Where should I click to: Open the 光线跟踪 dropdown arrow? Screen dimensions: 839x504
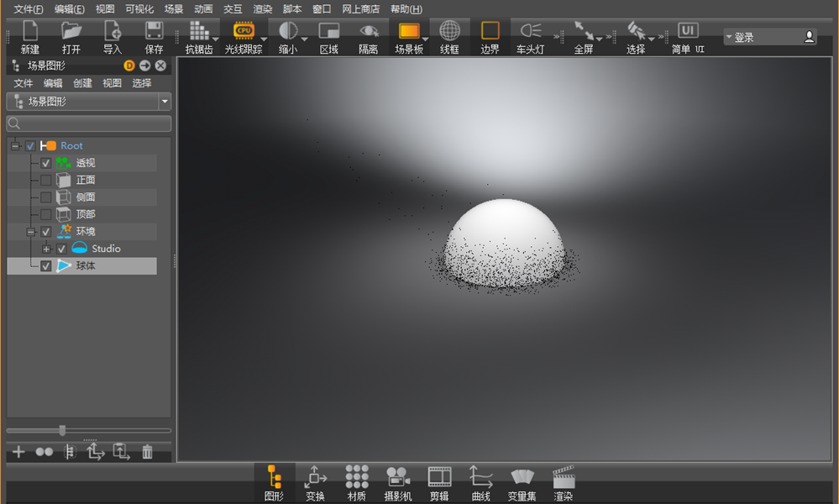(264, 39)
